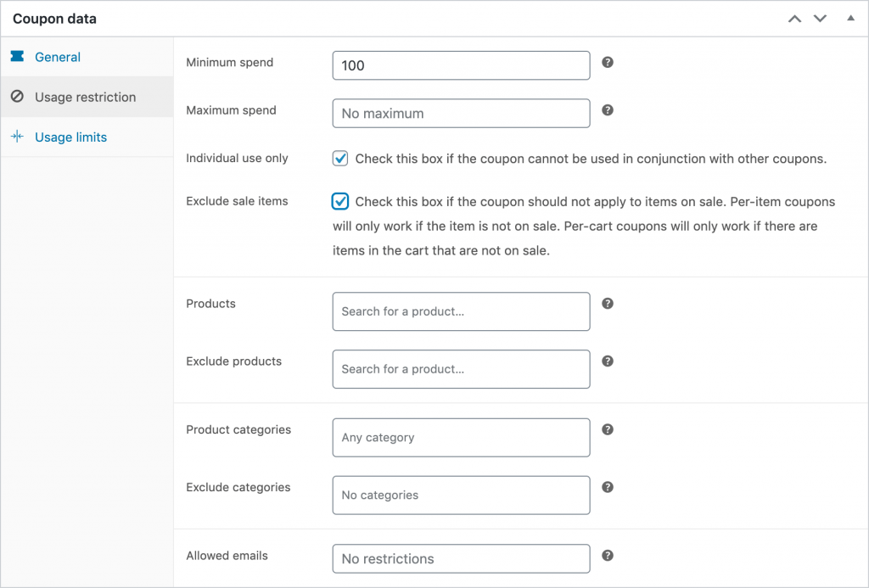Show help for Product categories
This screenshot has width=869, height=588.
(608, 429)
